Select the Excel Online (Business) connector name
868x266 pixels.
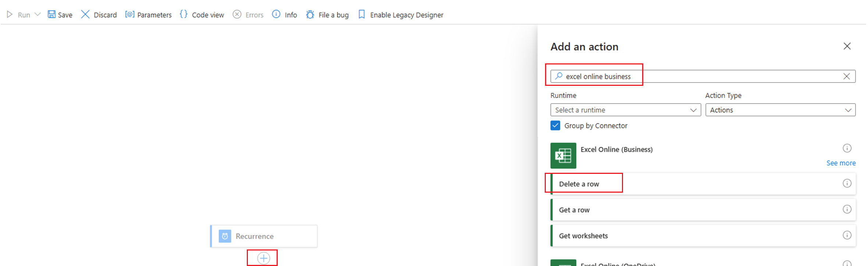616,150
